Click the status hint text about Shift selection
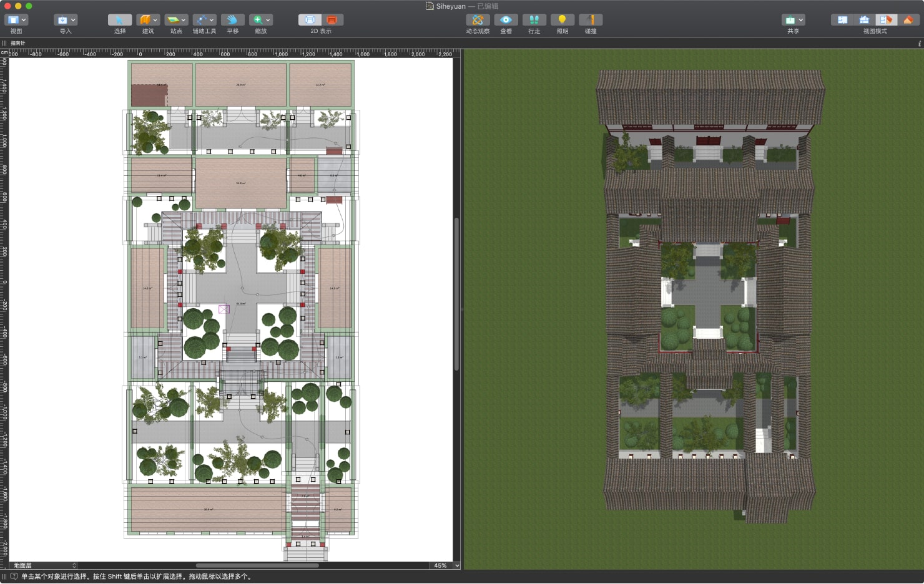The width and height of the screenshot is (924, 584). point(137,577)
